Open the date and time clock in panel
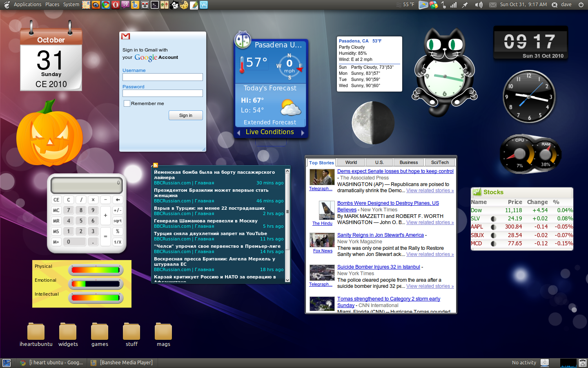 [523, 4]
